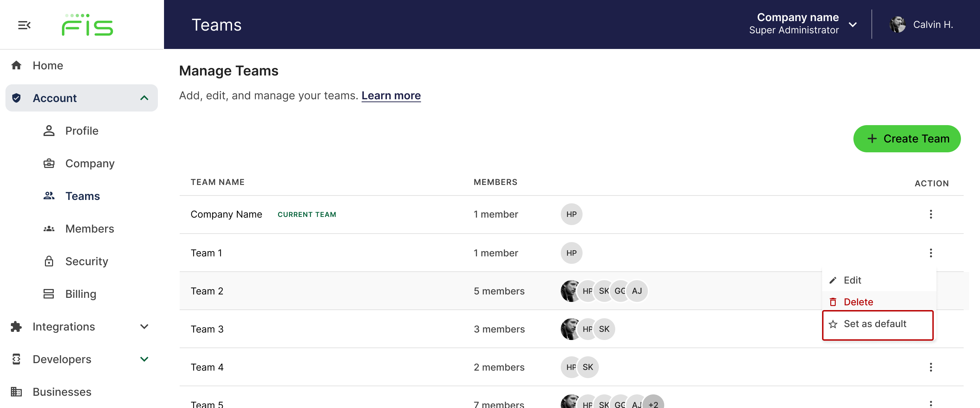
Task: Toggle Team 4 action menu
Action: (931, 367)
